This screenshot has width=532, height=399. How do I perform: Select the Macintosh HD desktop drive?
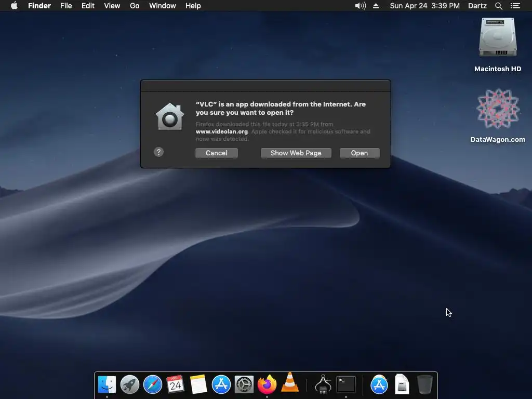(x=498, y=45)
